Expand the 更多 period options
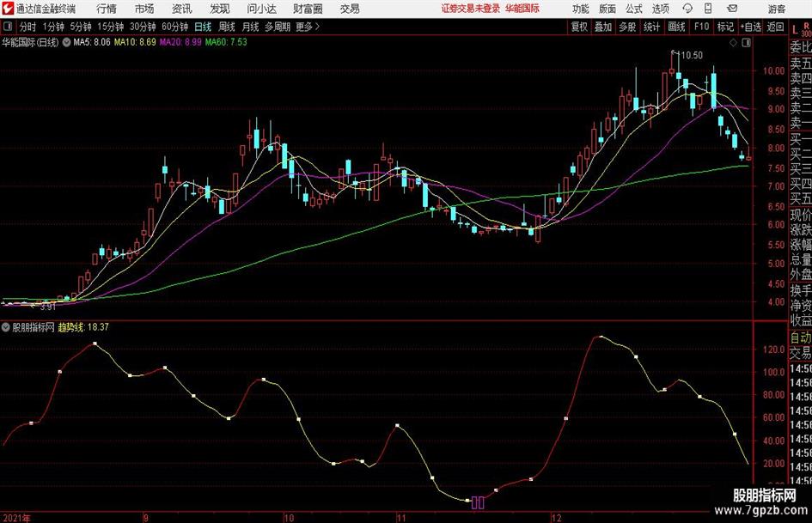 point(308,27)
